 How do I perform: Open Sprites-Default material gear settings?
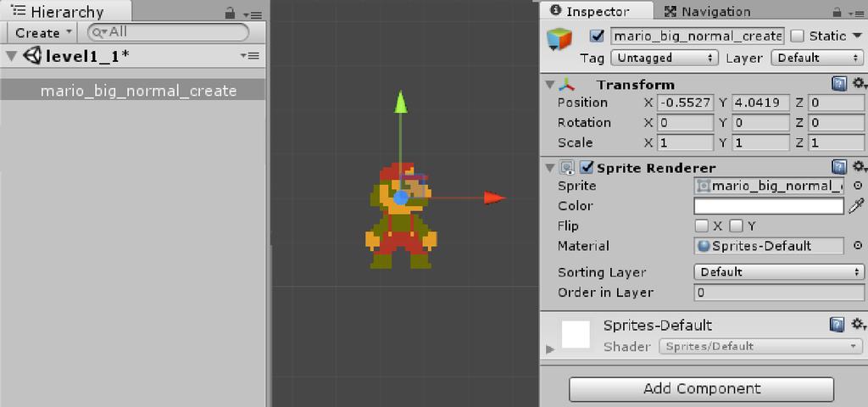click(859, 323)
